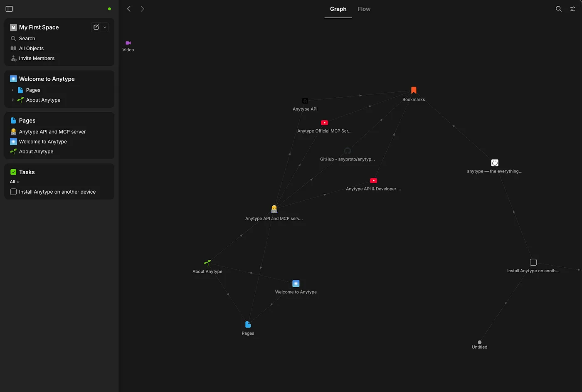Select the Untitled graph node

(x=479, y=343)
